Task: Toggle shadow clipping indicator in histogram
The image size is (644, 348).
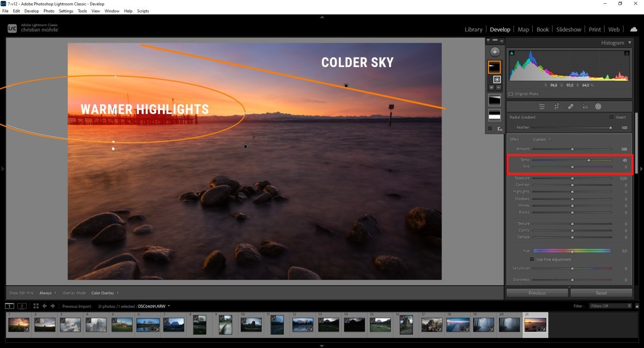Action: [512, 53]
